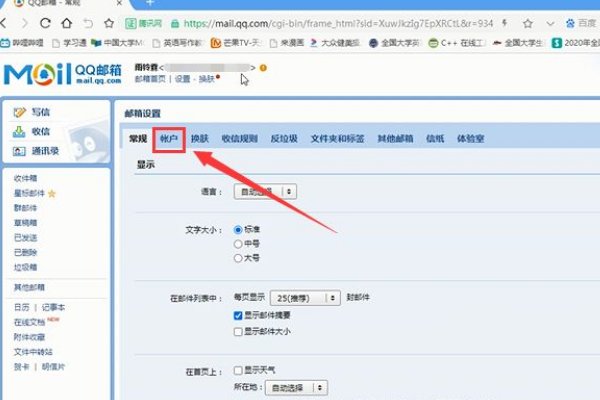The image size is (600, 400).
Task: Expand the address bar chevron dropdown
Action: click(550, 24)
